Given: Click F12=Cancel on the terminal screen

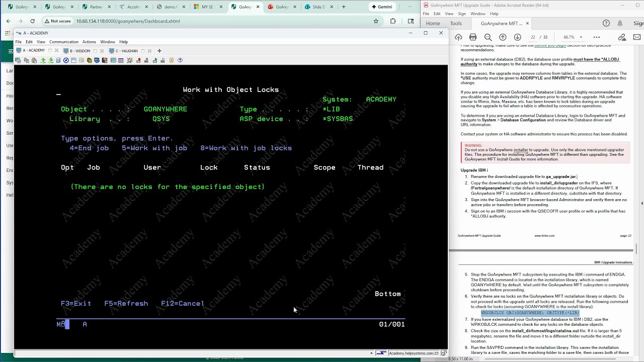Looking at the screenshot, I should click(x=183, y=304).
